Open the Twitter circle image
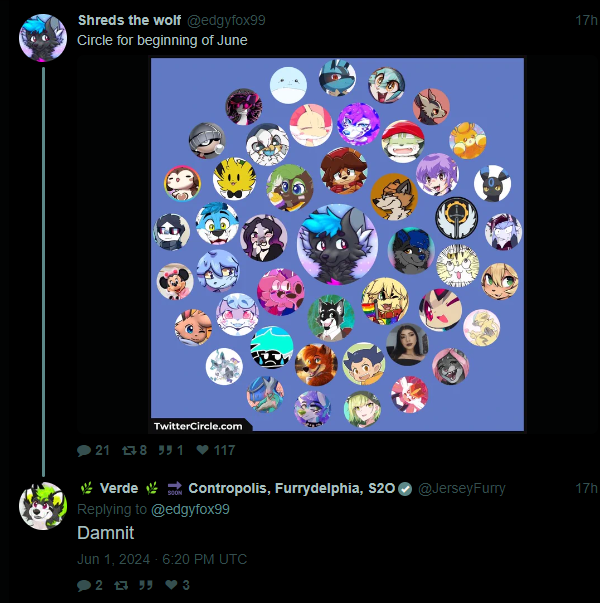600x603 pixels. click(337, 245)
